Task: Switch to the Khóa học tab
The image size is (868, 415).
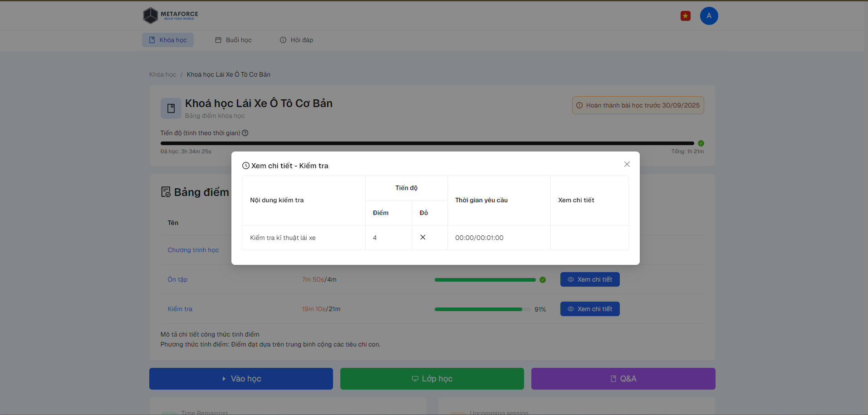Action: pos(168,40)
